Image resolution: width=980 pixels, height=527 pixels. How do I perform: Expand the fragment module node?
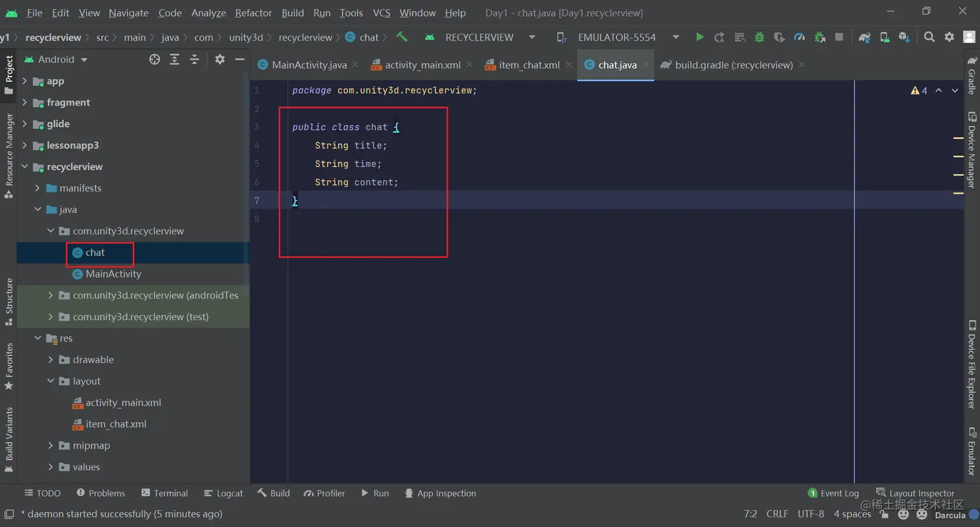tap(25, 102)
